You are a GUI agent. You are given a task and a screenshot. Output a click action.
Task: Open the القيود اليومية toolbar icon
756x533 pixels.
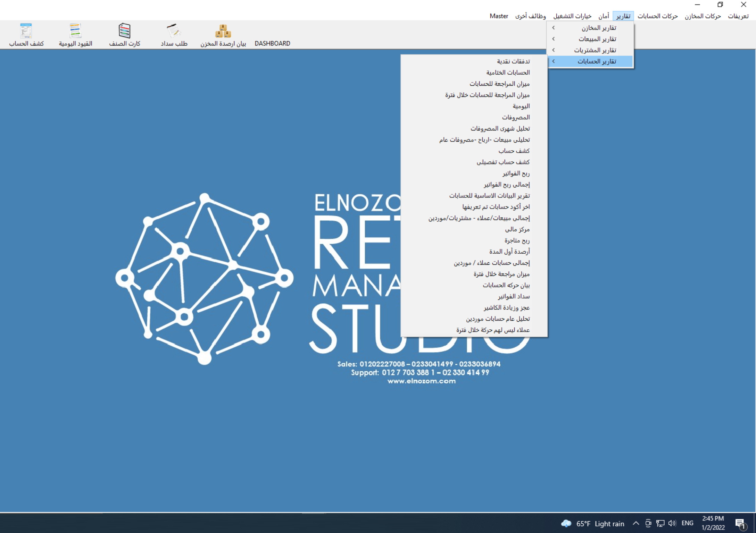(75, 35)
